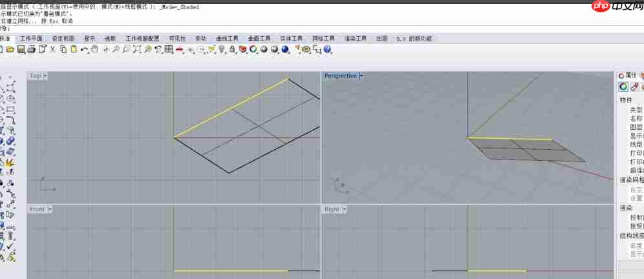The image size is (644, 279).
Task: Click the Zoom selected green magnifier icon
Action: coord(148,49)
